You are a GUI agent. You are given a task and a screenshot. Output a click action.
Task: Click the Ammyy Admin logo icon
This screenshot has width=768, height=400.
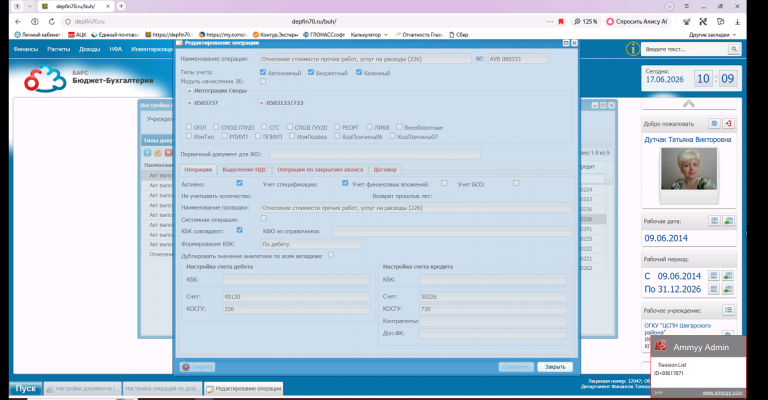(660, 346)
